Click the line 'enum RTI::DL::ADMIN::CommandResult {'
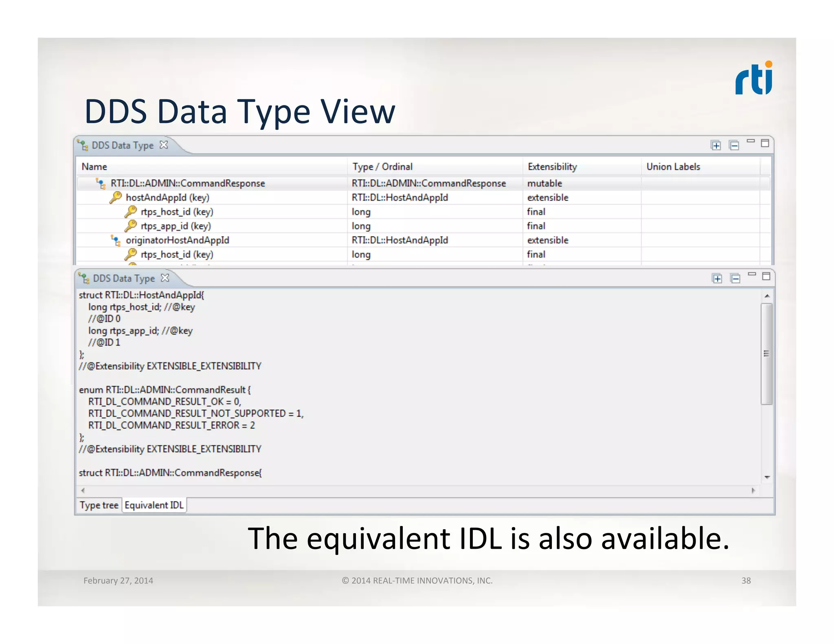Viewport: 834px width, 644px height. [165, 390]
